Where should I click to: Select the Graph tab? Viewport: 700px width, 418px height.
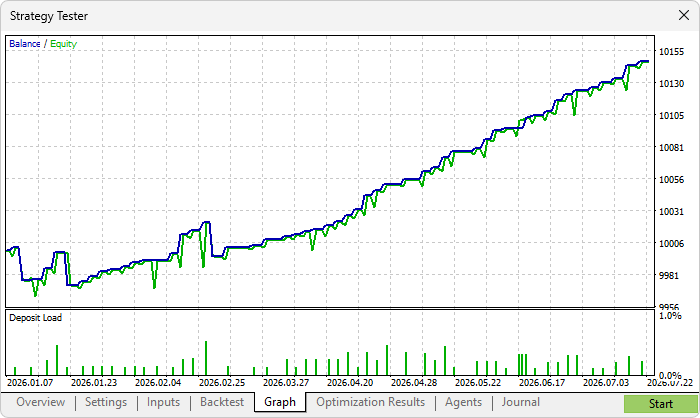[280, 402]
